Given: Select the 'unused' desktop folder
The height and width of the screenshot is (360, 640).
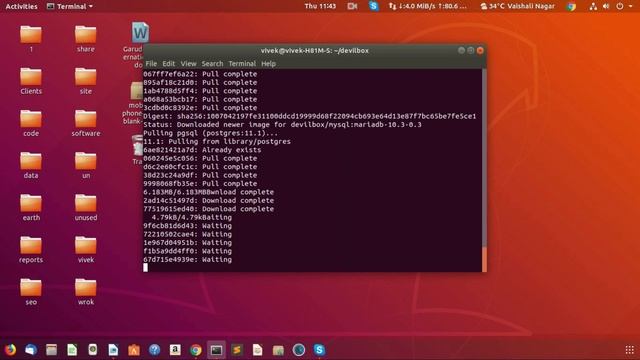Looking at the screenshot, I should pos(86,207).
